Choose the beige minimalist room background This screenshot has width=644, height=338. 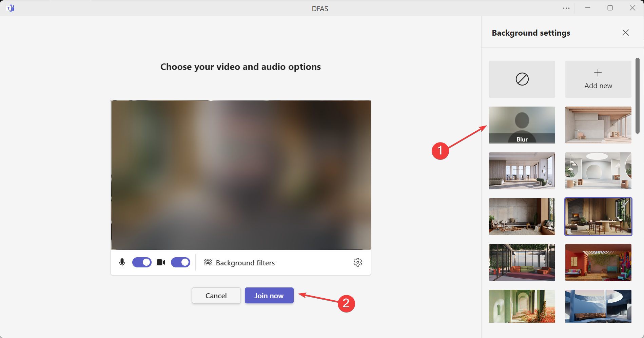(x=598, y=125)
